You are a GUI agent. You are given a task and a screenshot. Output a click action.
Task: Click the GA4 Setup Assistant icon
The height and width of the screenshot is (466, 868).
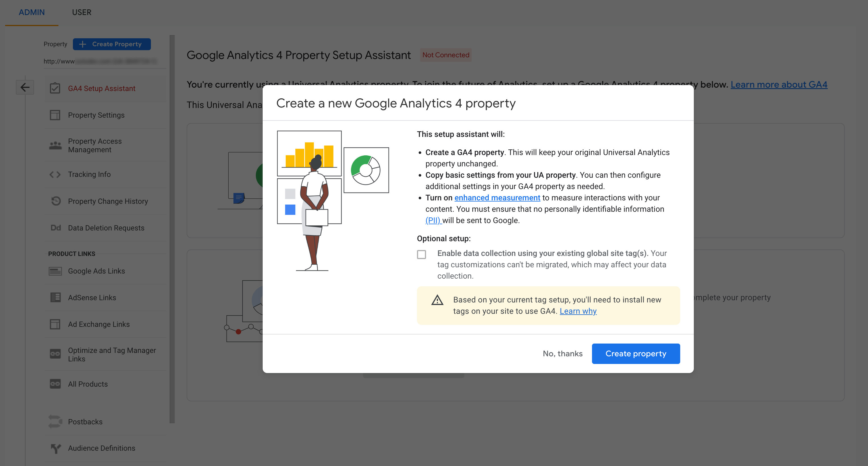[55, 88]
